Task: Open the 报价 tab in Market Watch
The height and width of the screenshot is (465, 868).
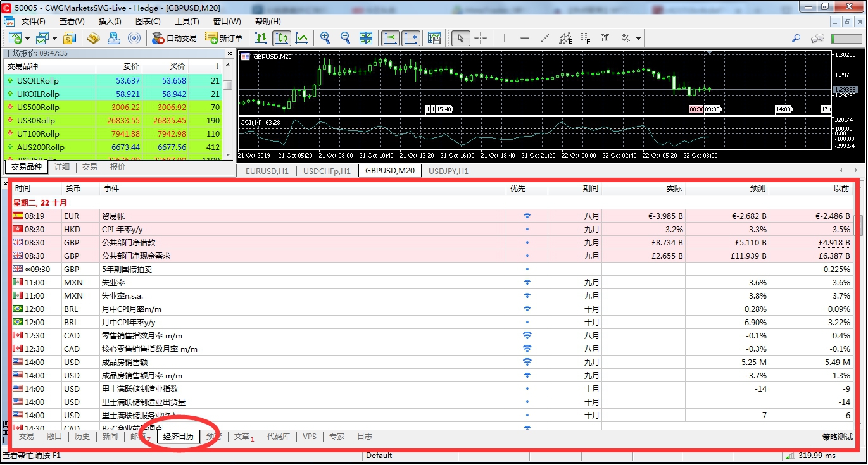Action: pyautogui.click(x=118, y=167)
